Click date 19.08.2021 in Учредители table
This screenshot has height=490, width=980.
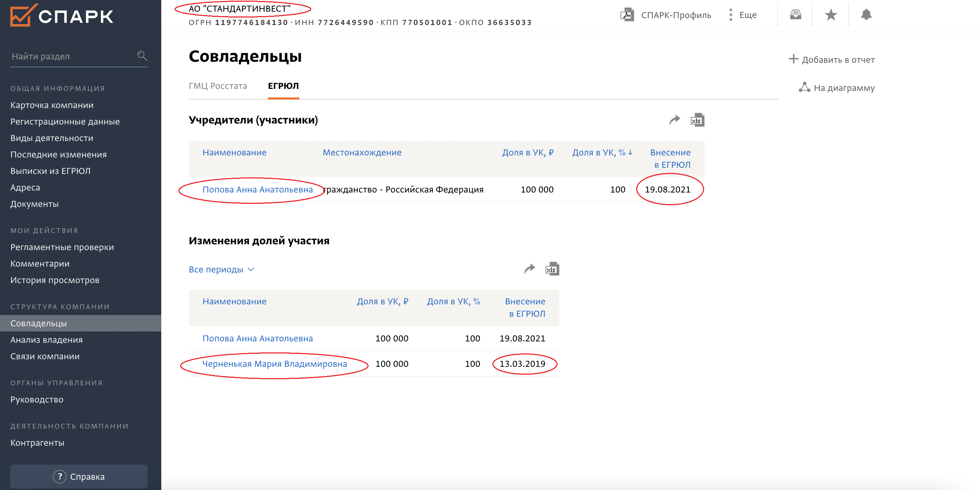[667, 189]
